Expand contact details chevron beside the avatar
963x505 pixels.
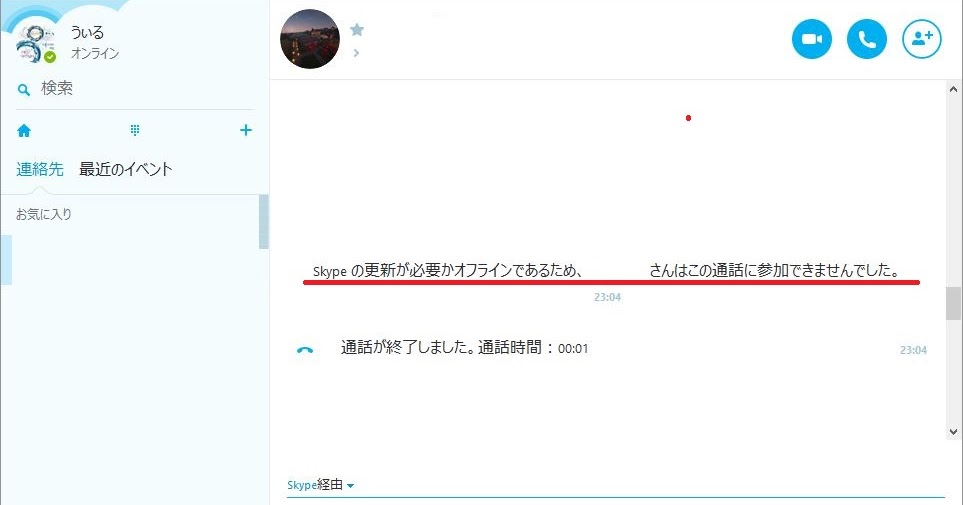pos(356,53)
